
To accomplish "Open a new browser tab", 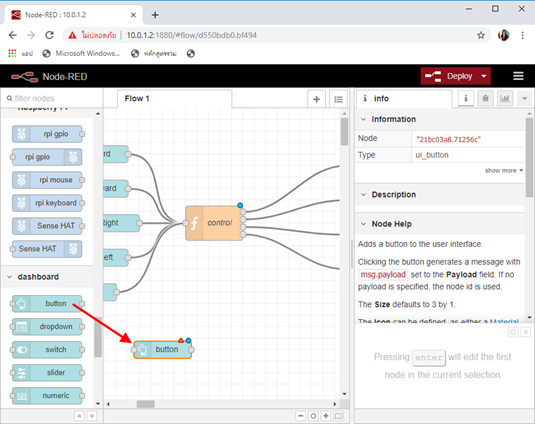I will click(155, 15).
